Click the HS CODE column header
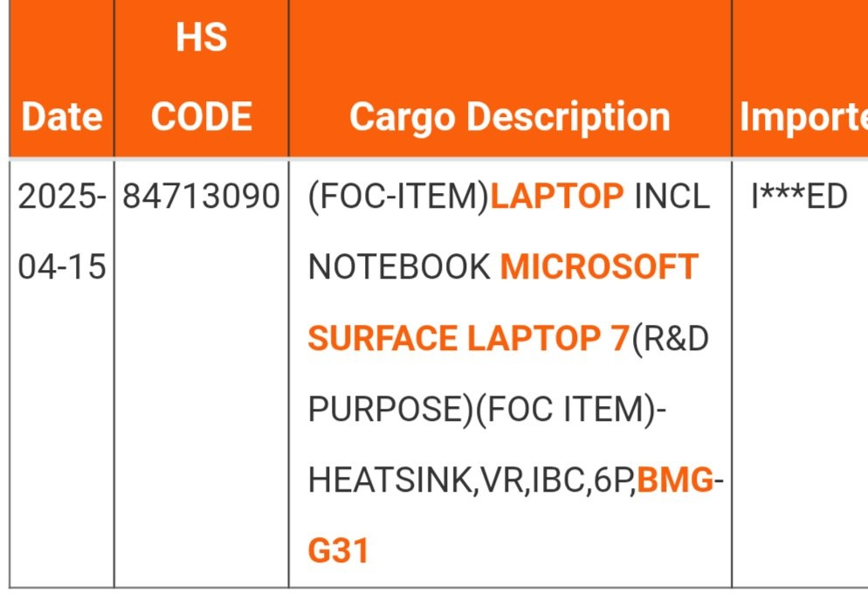This screenshot has height=600, width=868. (201, 79)
